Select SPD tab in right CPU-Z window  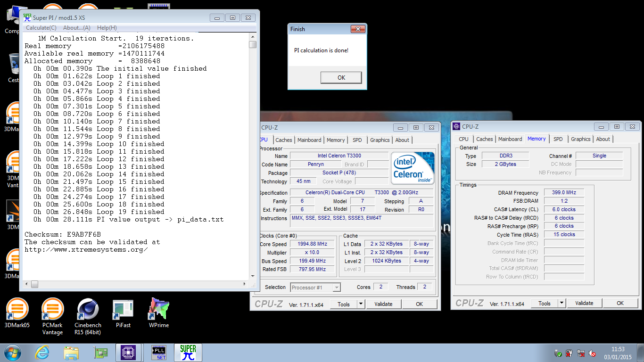click(558, 139)
